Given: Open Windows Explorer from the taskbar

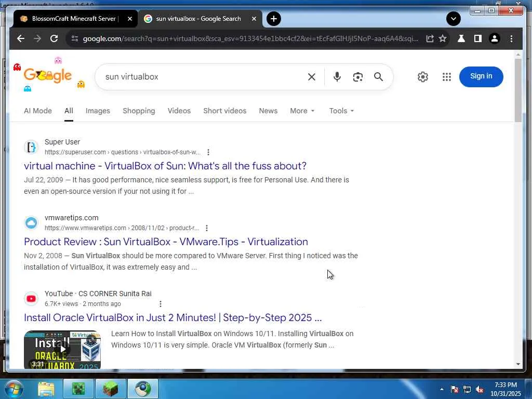Looking at the screenshot, I should pyautogui.click(x=46, y=389).
